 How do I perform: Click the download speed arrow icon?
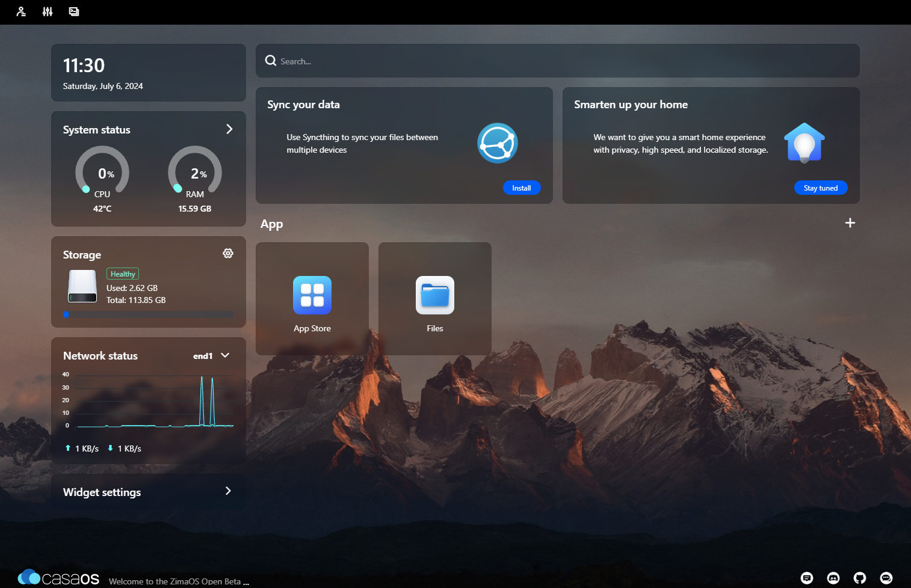pyautogui.click(x=110, y=448)
